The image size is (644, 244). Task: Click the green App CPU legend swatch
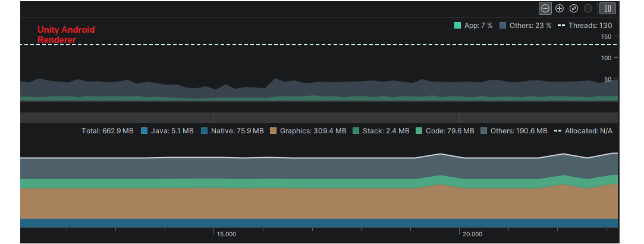click(x=457, y=26)
